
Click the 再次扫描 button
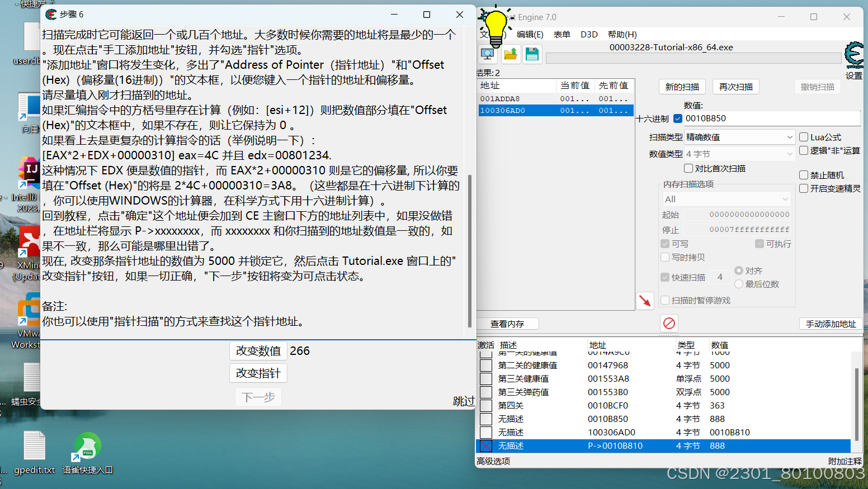pos(735,87)
